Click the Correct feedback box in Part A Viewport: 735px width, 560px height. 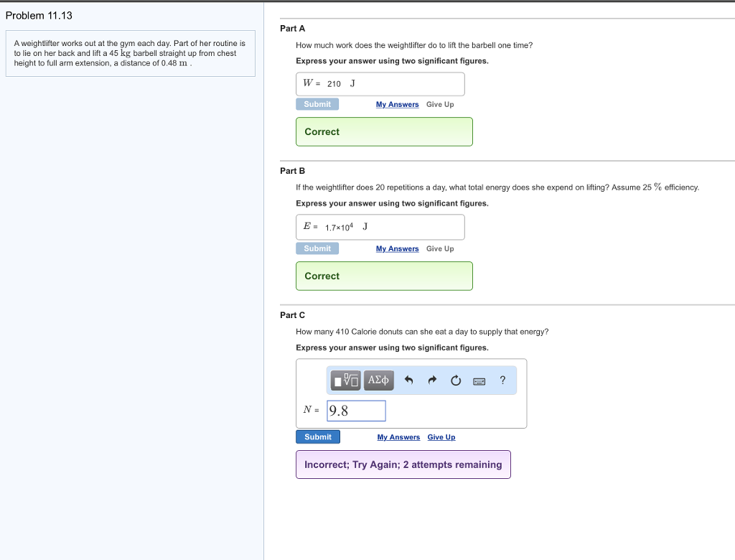click(384, 132)
